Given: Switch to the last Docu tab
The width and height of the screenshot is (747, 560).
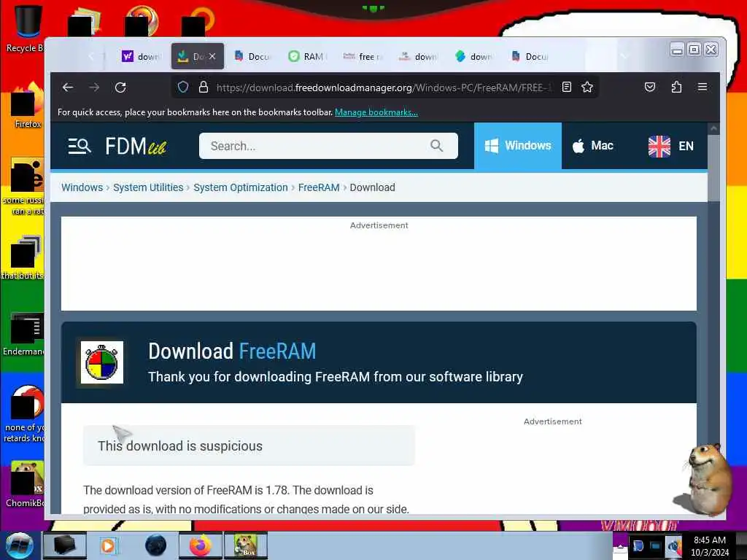Looking at the screenshot, I should pos(529,56).
